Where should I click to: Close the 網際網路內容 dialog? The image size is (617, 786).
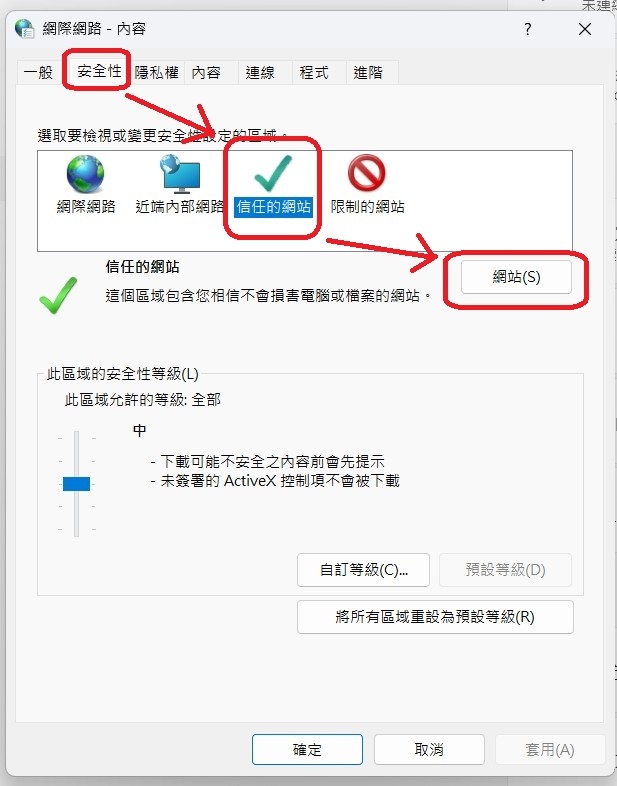(584, 29)
